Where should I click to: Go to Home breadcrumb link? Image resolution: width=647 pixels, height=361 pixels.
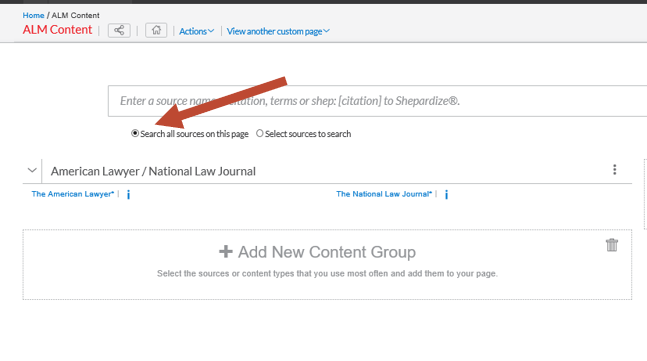(33, 15)
